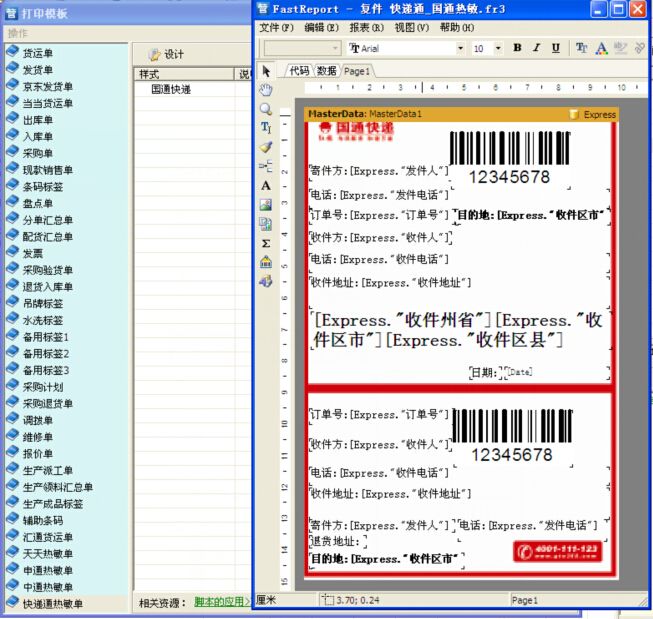Select the Zoom magnifier tool
Viewport: 653px width, 619px height.
point(266,109)
